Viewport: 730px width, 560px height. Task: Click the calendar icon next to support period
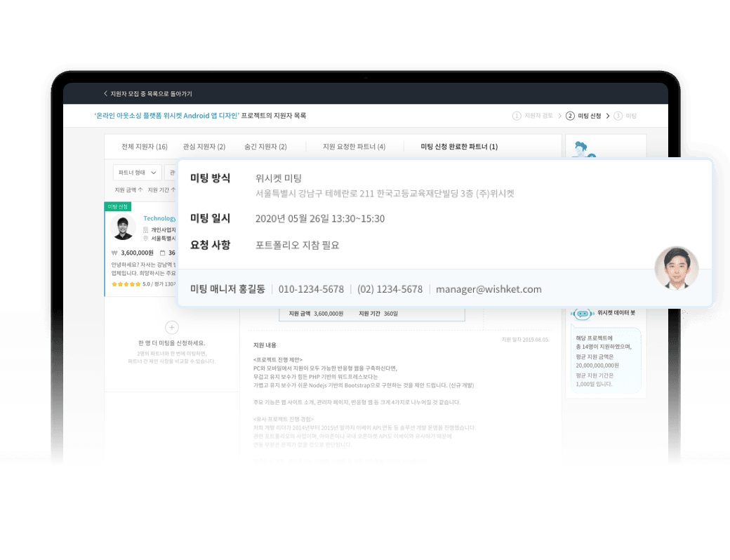click(x=163, y=253)
